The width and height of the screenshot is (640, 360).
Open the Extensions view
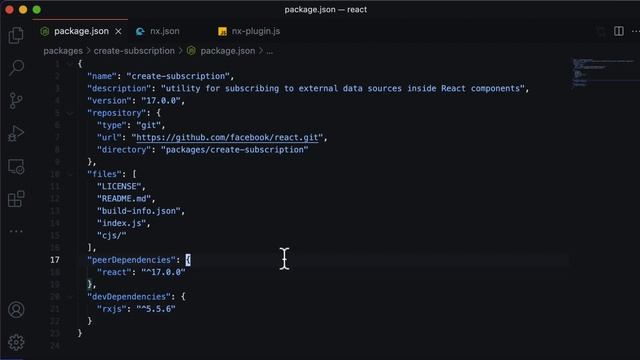click(16, 199)
